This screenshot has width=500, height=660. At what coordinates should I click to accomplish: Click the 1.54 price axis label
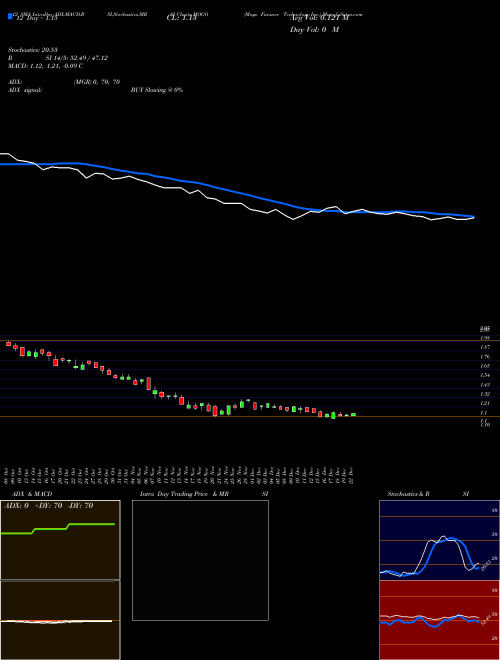click(x=485, y=375)
